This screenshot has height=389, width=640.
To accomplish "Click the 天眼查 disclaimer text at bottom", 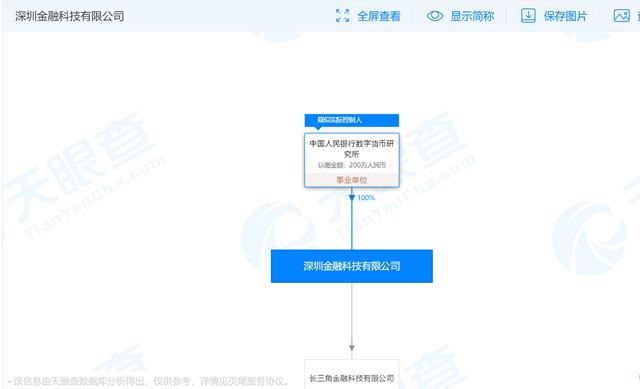I will pyautogui.click(x=149, y=381).
